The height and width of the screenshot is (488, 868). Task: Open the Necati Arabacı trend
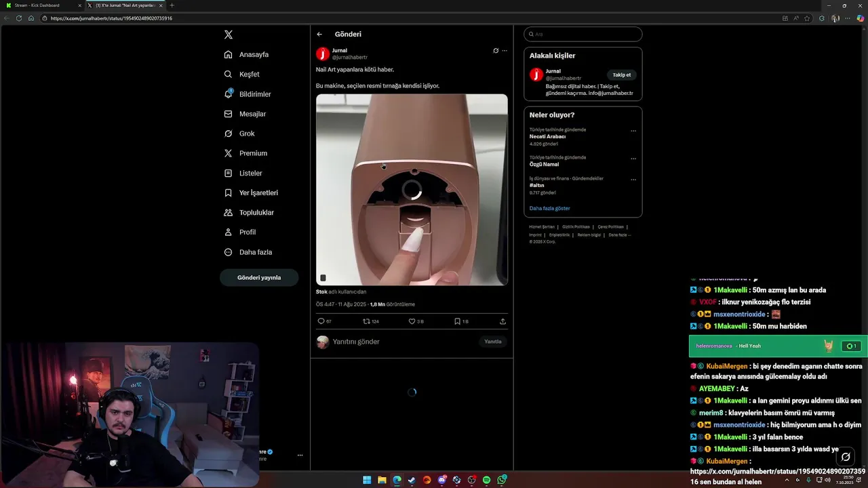coord(548,136)
